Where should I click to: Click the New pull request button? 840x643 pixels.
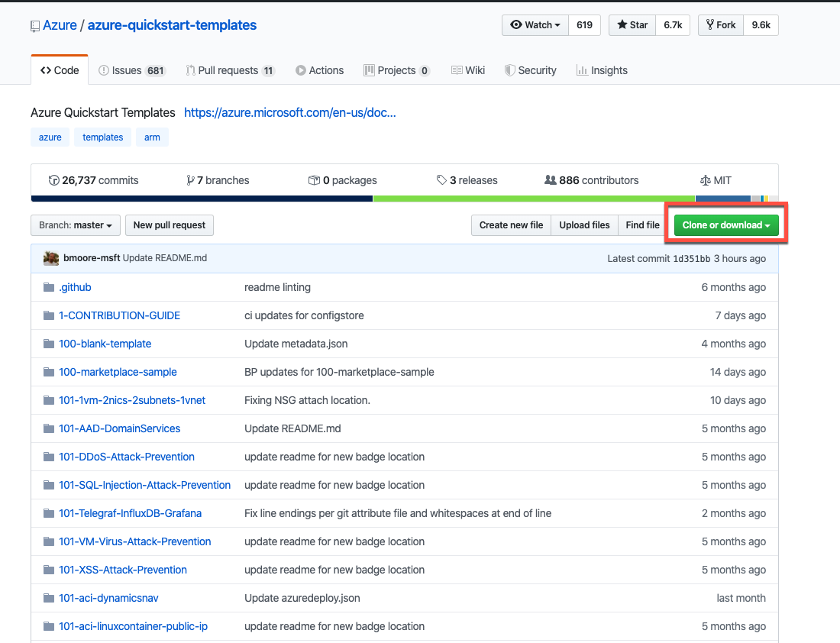pyautogui.click(x=170, y=225)
